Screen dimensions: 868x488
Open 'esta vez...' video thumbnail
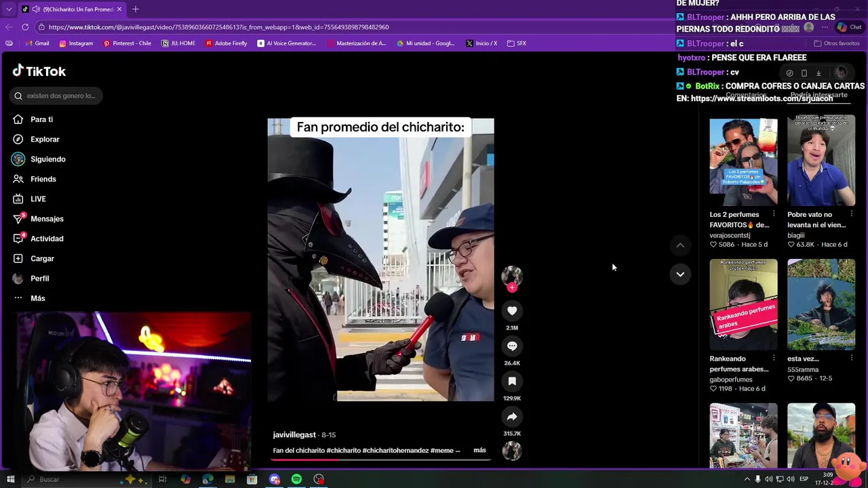coord(821,304)
